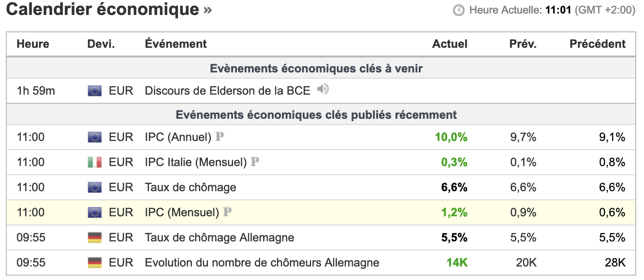The image size is (644, 280).
Task: Click the Précédent column header
Action: tap(598, 44)
